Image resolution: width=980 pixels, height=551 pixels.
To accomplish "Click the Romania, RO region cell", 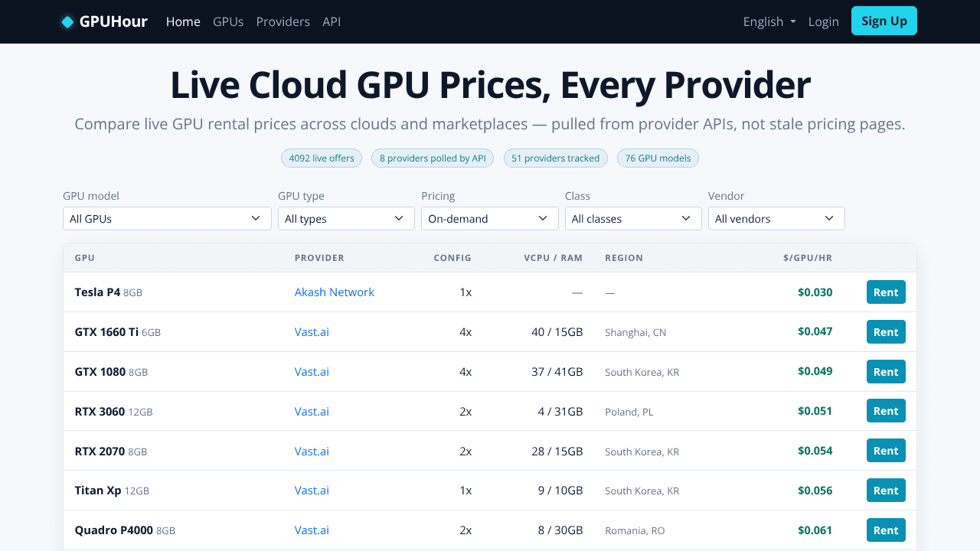I will pos(635,530).
